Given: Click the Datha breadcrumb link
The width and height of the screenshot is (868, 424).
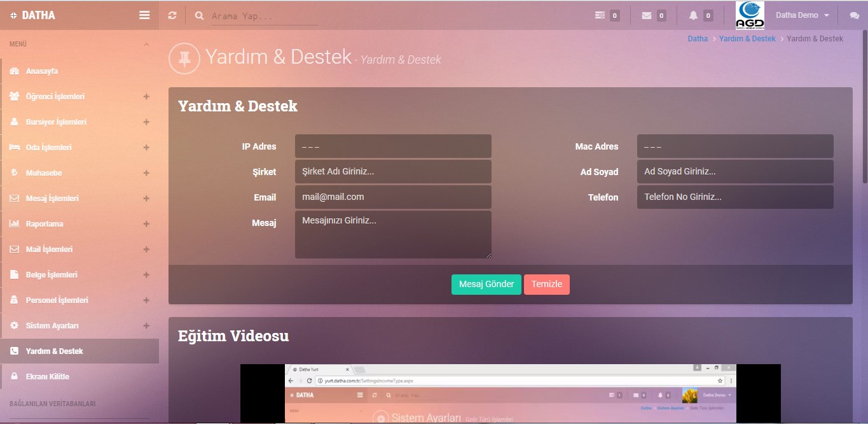Looking at the screenshot, I should 698,39.
